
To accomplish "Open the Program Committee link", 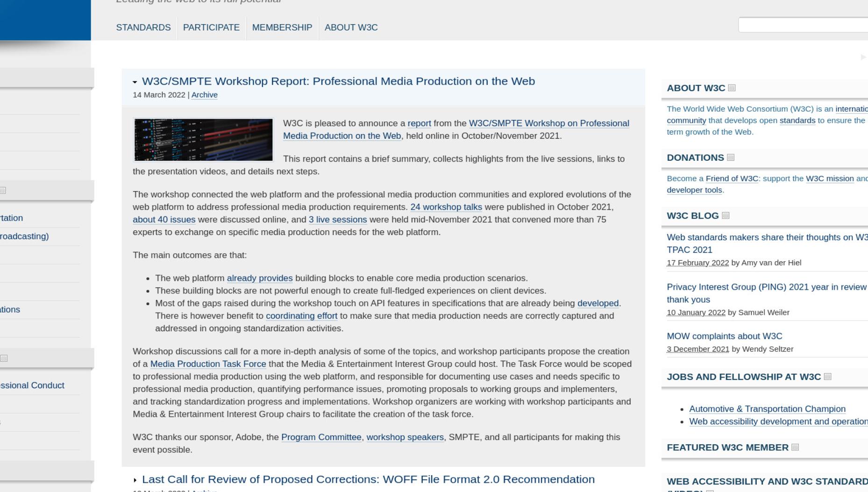I will (321, 437).
